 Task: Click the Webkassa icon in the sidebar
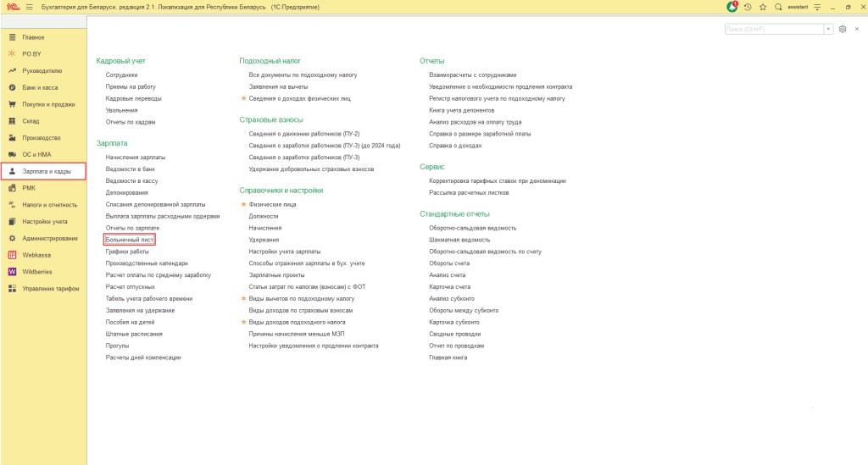[12, 254]
